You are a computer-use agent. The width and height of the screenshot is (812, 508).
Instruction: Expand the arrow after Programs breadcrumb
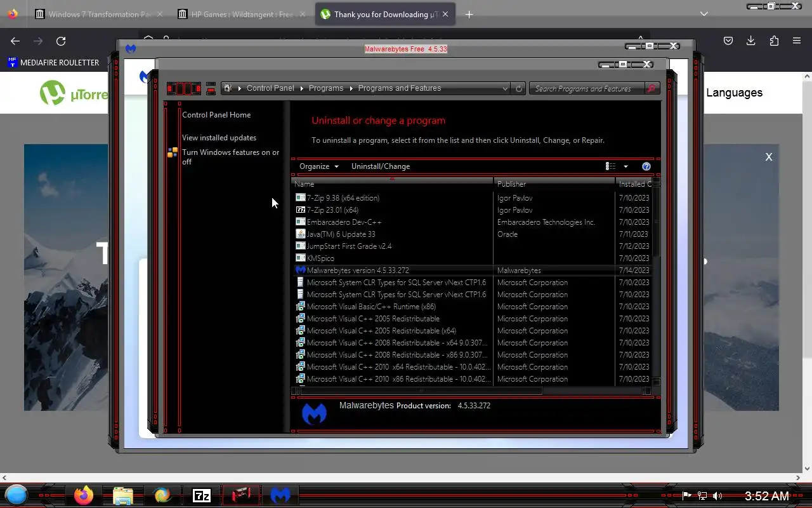pos(351,88)
